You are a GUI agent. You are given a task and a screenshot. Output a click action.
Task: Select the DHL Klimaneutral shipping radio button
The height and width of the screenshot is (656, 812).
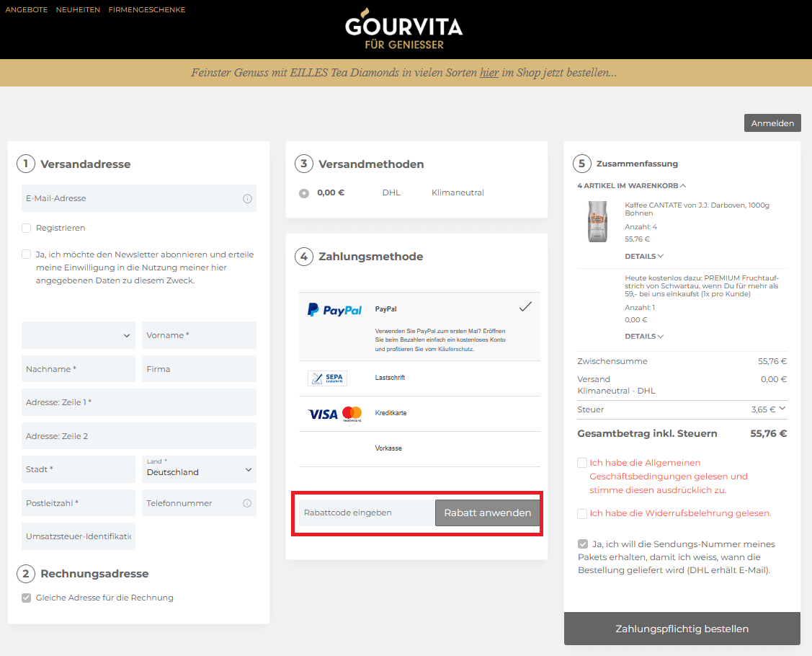coord(304,193)
